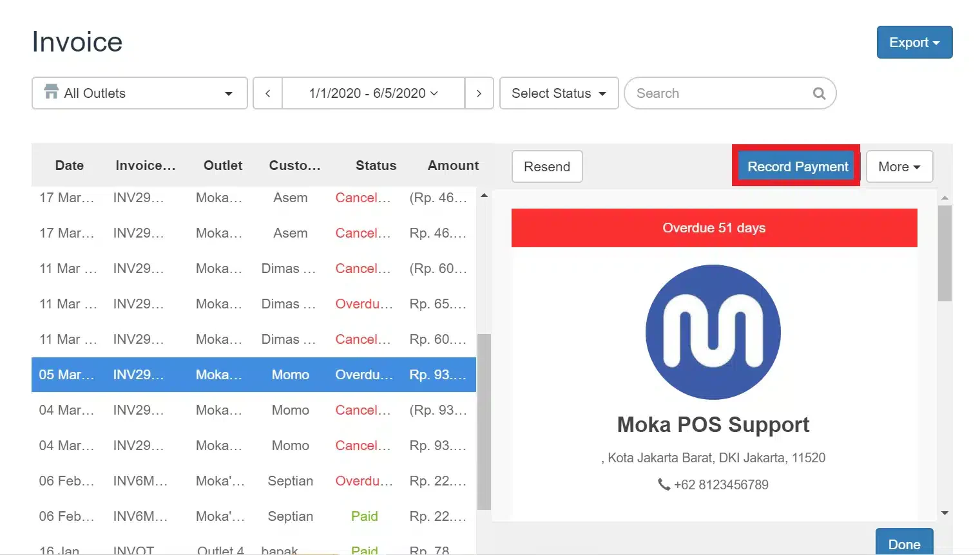
Task: Click the magnifier icon in the Search box
Action: (819, 93)
